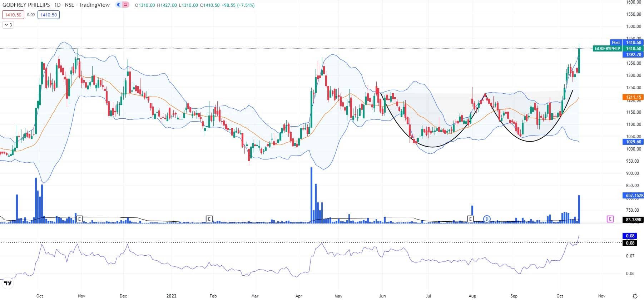The image size is (644, 300).
Task: Click the blue 1029.60 lower band label
Action: 633,142
